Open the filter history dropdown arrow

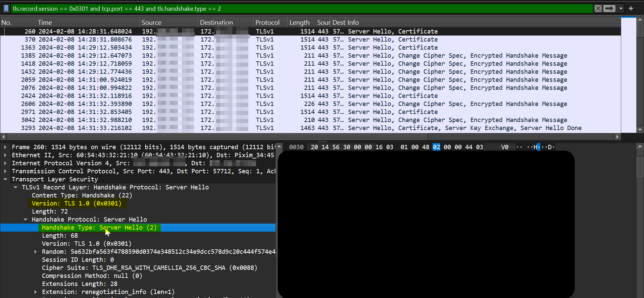tap(621, 8)
